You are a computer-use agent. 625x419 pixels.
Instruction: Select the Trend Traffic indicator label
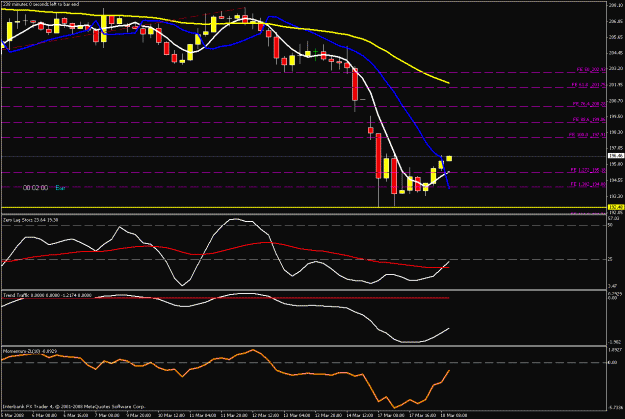pyautogui.click(x=47, y=295)
